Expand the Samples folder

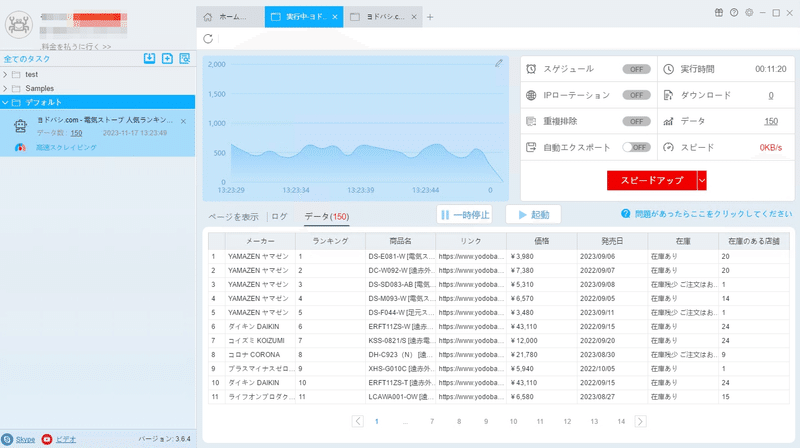(5, 88)
